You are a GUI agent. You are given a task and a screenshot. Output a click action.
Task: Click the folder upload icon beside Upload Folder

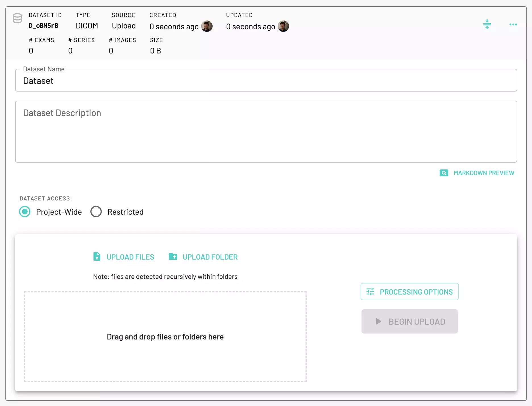click(173, 256)
